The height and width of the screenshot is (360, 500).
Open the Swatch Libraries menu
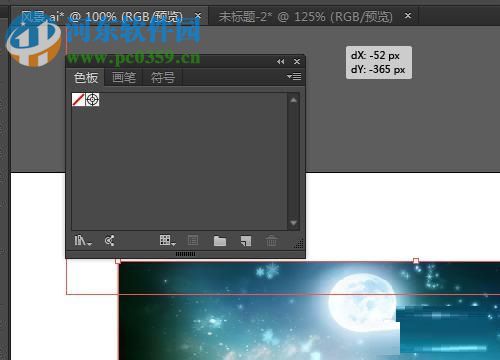click(x=83, y=240)
